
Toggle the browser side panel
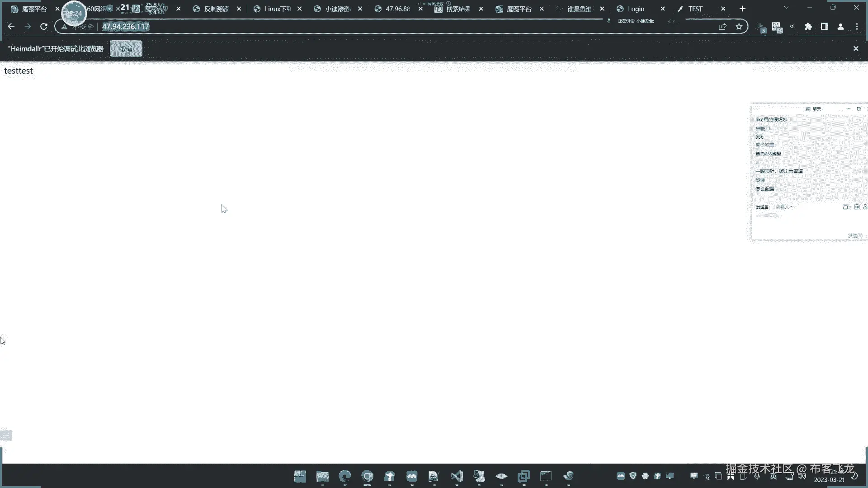click(x=825, y=27)
